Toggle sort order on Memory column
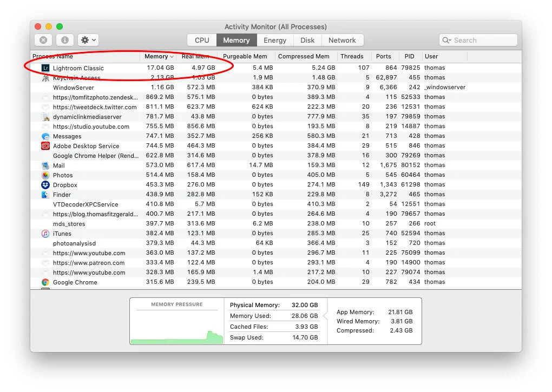552x392 pixels. point(159,56)
